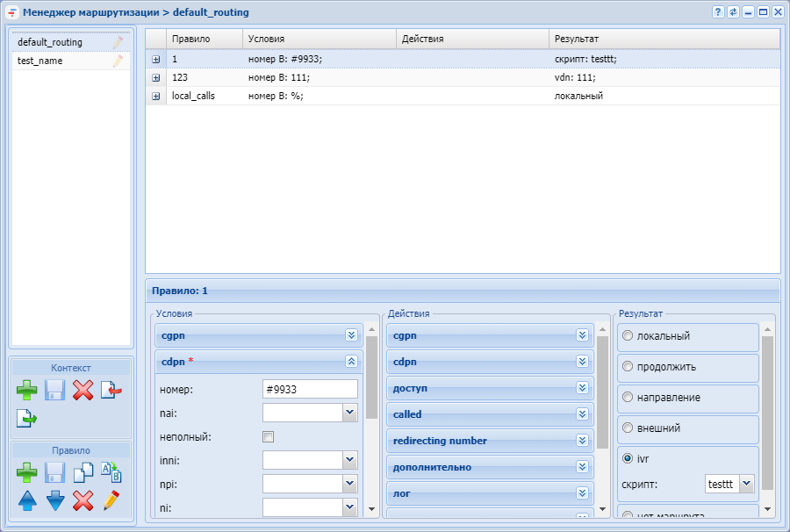
Task: Click the номер field containing #9933
Action: point(310,389)
